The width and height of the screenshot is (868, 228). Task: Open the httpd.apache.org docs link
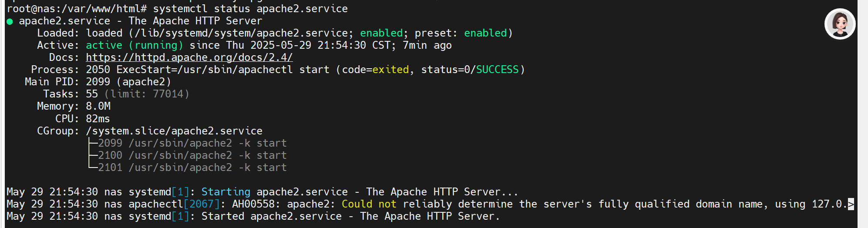189,57
